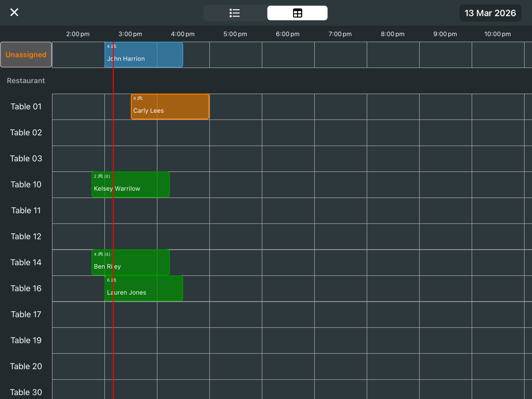
Task: Click guests icon on Kelsey Warrilow booking
Action: point(100,176)
